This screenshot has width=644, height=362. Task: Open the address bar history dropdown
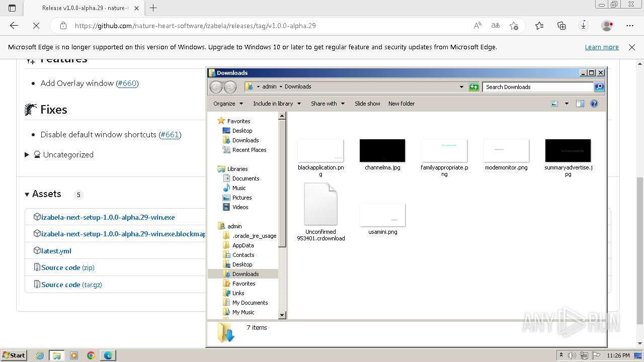[x=461, y=86]
